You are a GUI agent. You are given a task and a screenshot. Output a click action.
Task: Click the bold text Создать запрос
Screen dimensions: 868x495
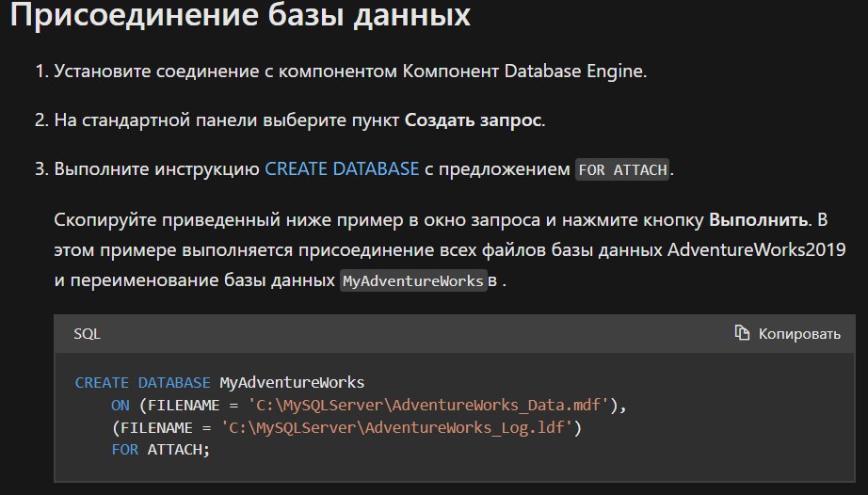click(473, 120)
